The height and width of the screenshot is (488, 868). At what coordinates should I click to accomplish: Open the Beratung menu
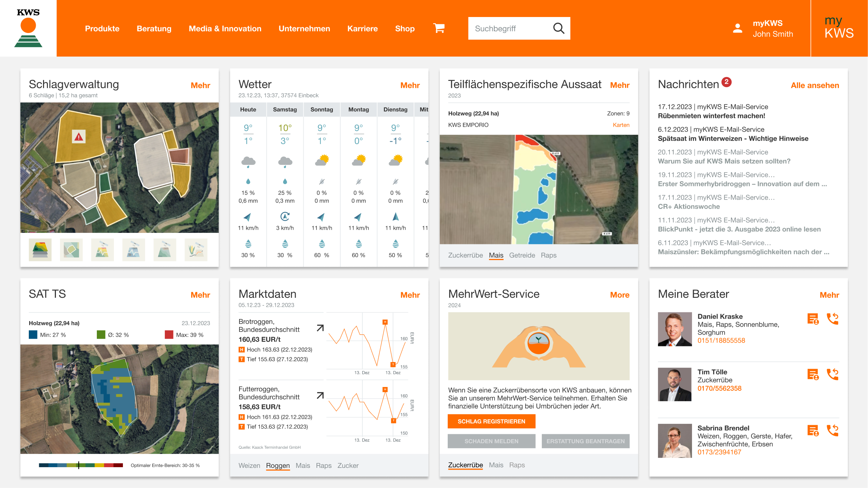(154, 28)
